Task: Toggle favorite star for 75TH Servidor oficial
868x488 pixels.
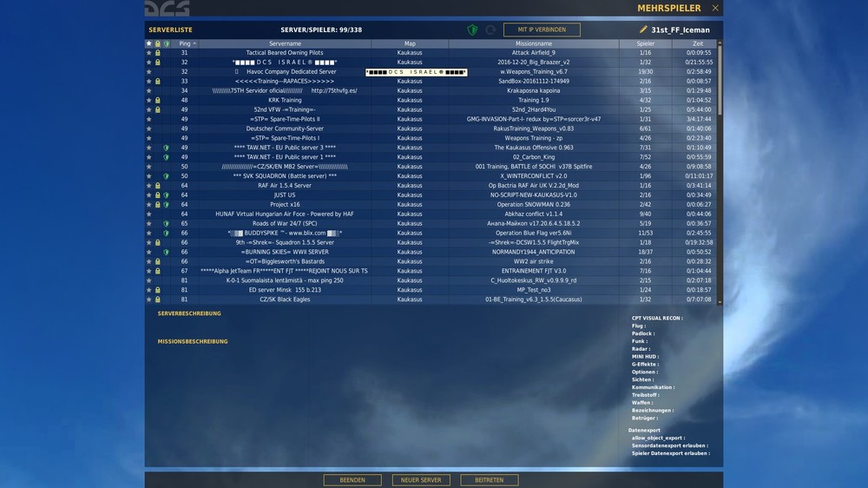Action: pos(148,91)
